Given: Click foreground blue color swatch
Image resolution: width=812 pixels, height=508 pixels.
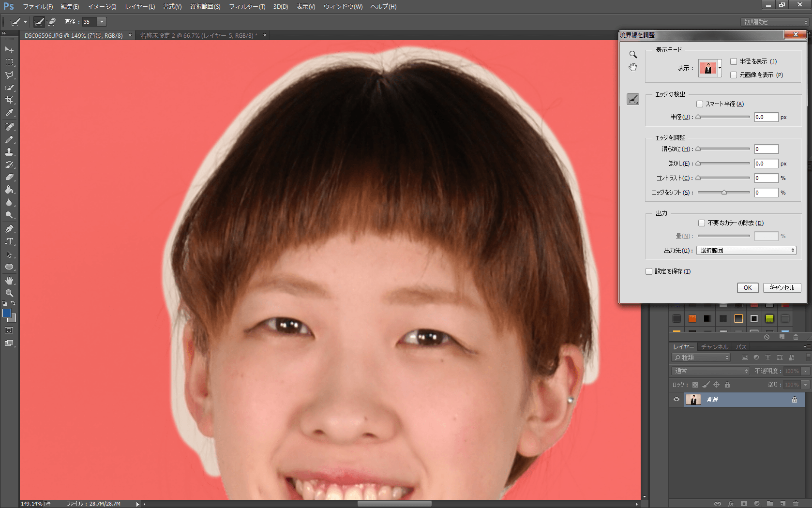Looking at the screenshot, I should click(7, 313).
